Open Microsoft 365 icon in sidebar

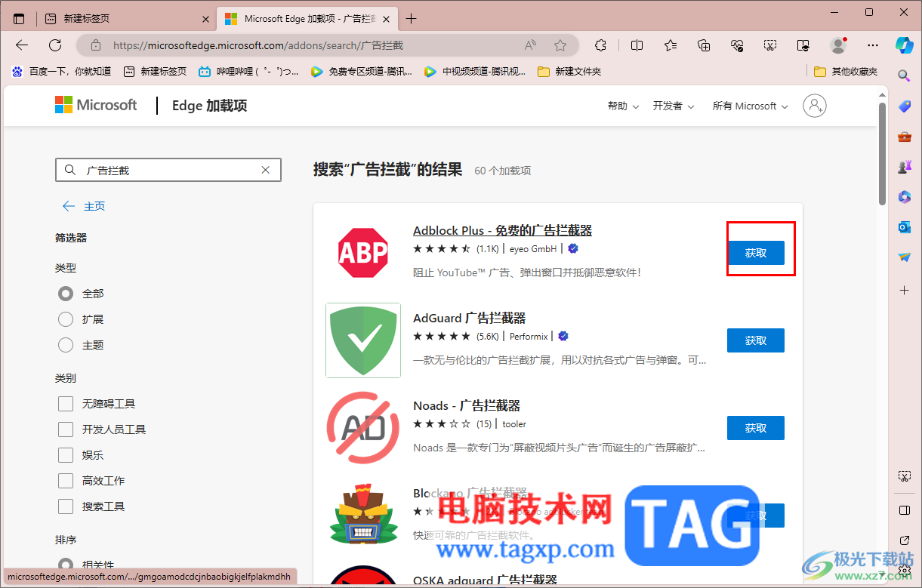coord(904,197)
